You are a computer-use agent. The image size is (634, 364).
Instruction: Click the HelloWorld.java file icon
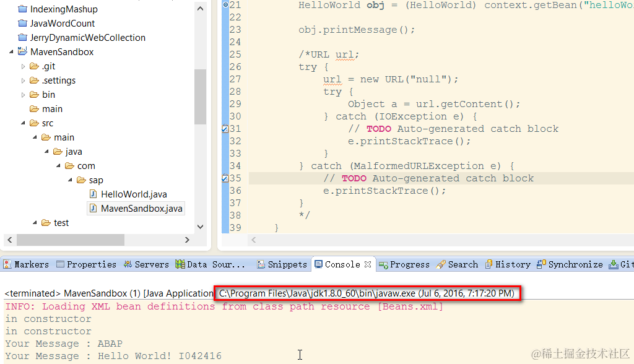click(x=93, y=194)
